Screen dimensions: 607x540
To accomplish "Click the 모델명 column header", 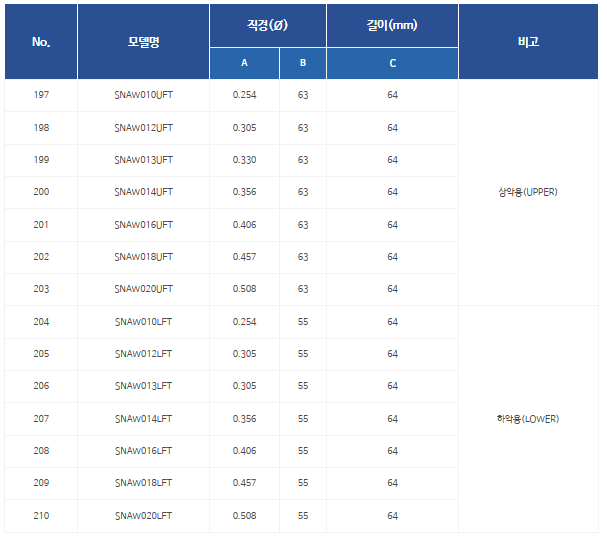I will pyautogui.click(x=143, y=42).
